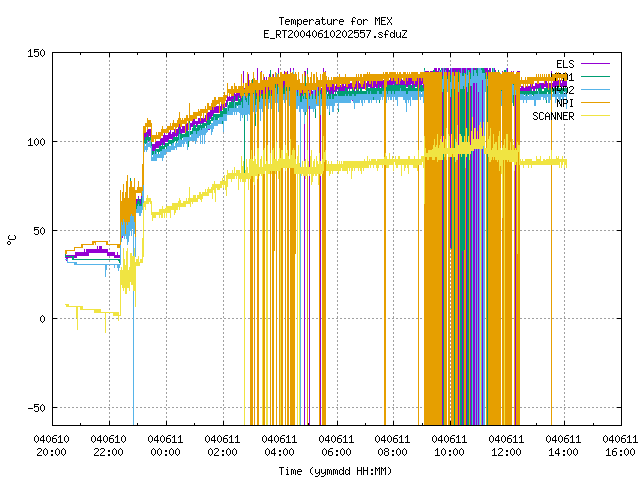Pick the purple ELS legend line sample
This screenshot has width=640, height=480.
(x=595, y=64)
